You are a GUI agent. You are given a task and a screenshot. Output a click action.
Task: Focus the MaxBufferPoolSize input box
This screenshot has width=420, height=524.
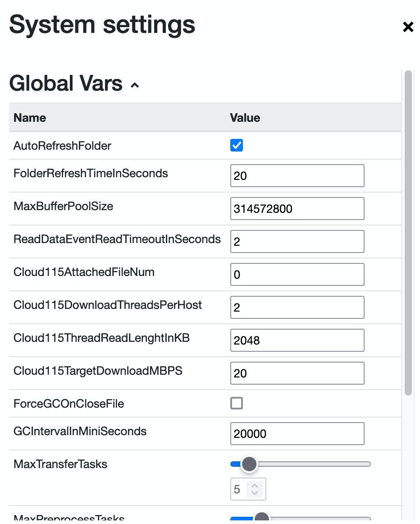[297, 208]
